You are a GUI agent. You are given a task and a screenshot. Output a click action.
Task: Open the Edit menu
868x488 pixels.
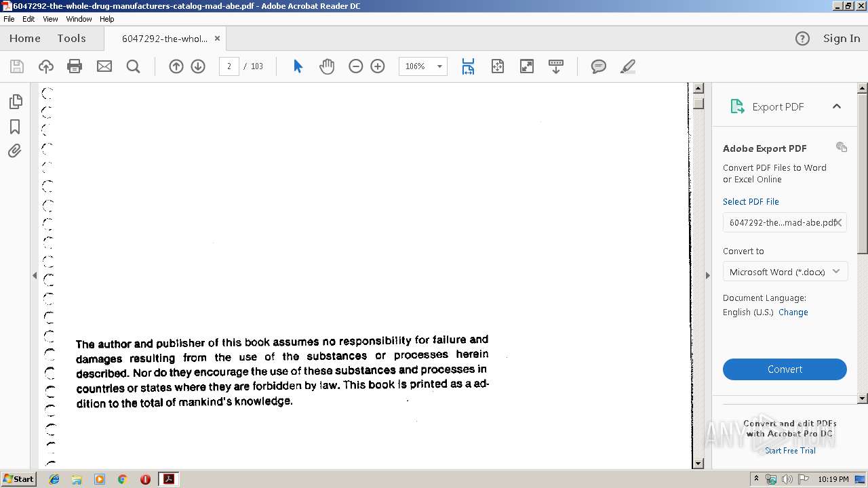tap(28, 19)
